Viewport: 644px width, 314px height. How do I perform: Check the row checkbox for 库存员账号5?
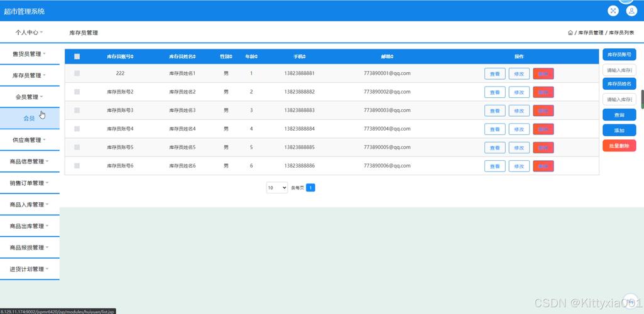77,148
